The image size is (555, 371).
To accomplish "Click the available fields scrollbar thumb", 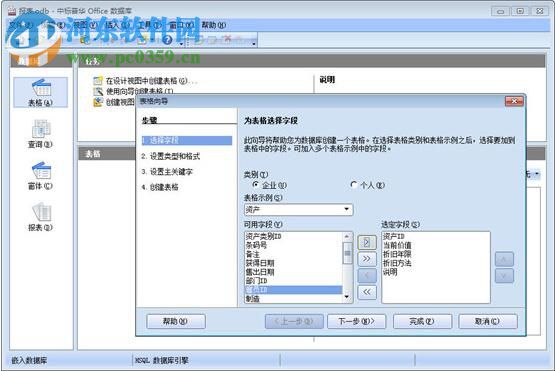I will [x=347, y=253].
